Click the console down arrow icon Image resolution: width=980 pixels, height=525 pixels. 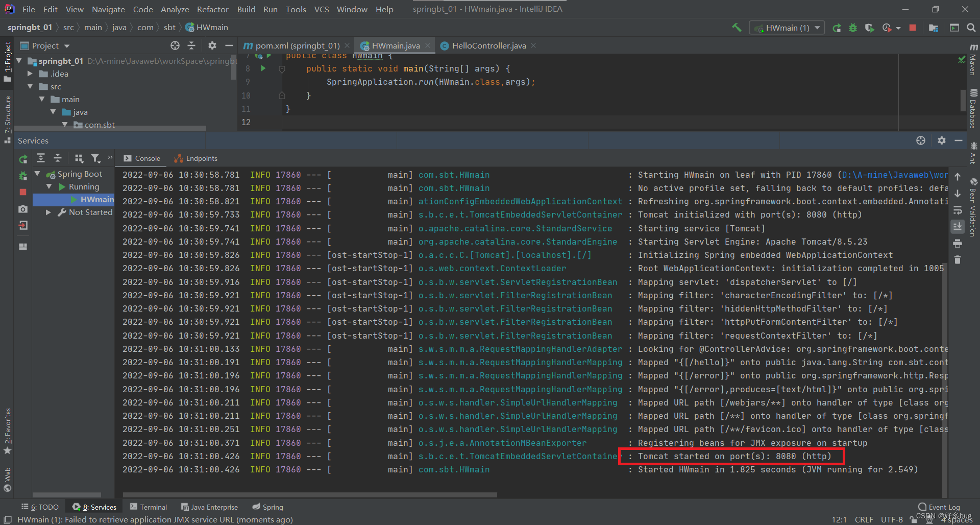pyautogui.click(x=958, y=194)
